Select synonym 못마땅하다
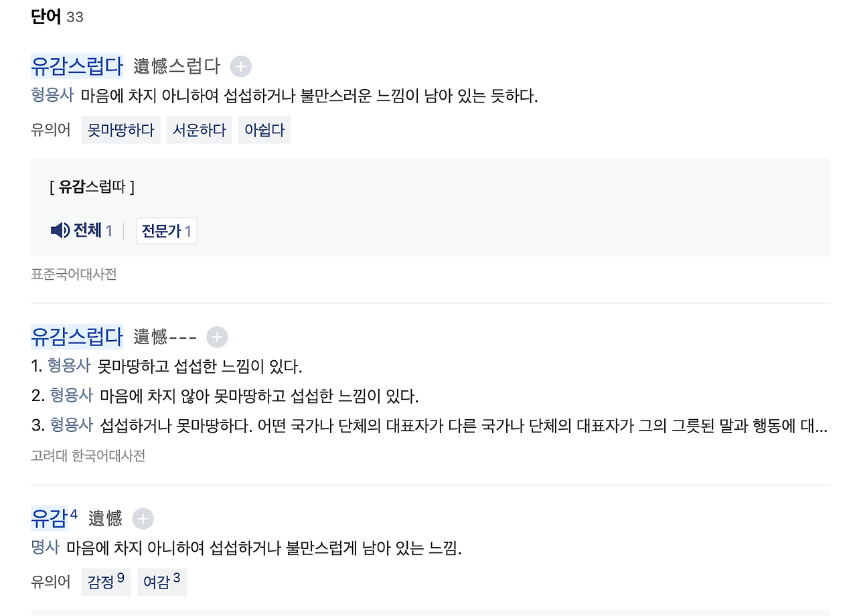Image resolution: width=857 pixels, height=616 pixels. pyautogui.click(x=120, y=130)
